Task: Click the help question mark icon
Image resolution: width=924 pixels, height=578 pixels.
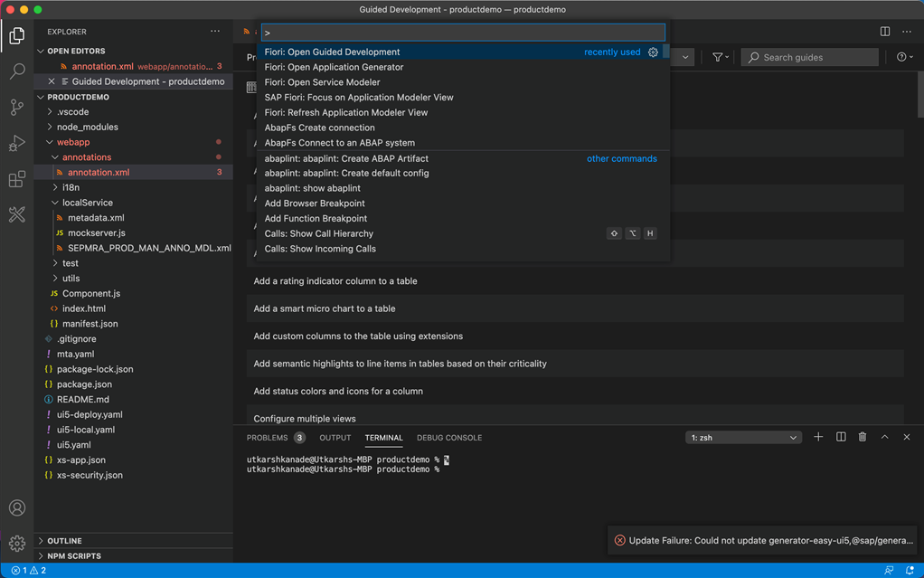Action: click(904, 57)
